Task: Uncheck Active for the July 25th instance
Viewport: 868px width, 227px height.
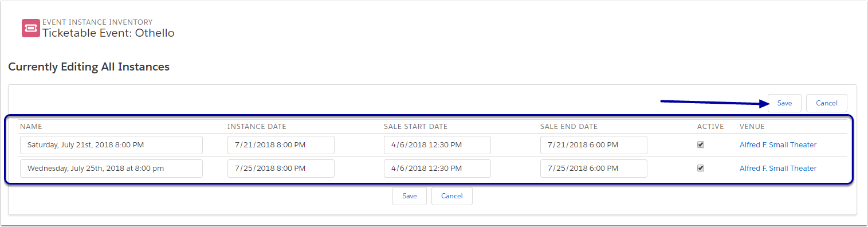Action: 701,169
